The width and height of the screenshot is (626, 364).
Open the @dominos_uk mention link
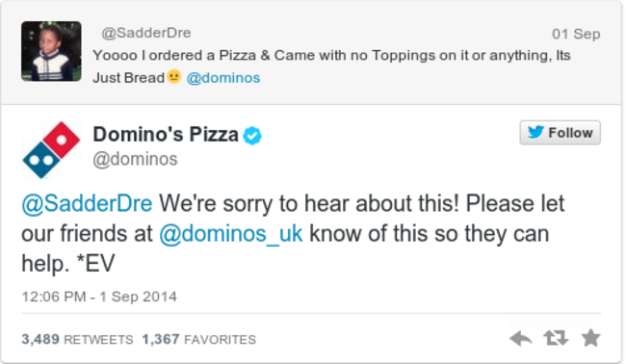(x=231, y=233)
